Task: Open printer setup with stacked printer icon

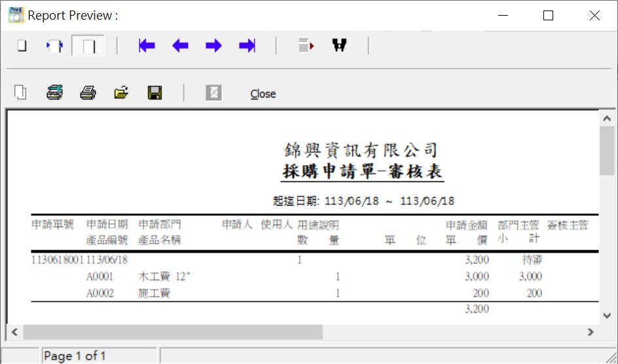Action: pos(54,92)
